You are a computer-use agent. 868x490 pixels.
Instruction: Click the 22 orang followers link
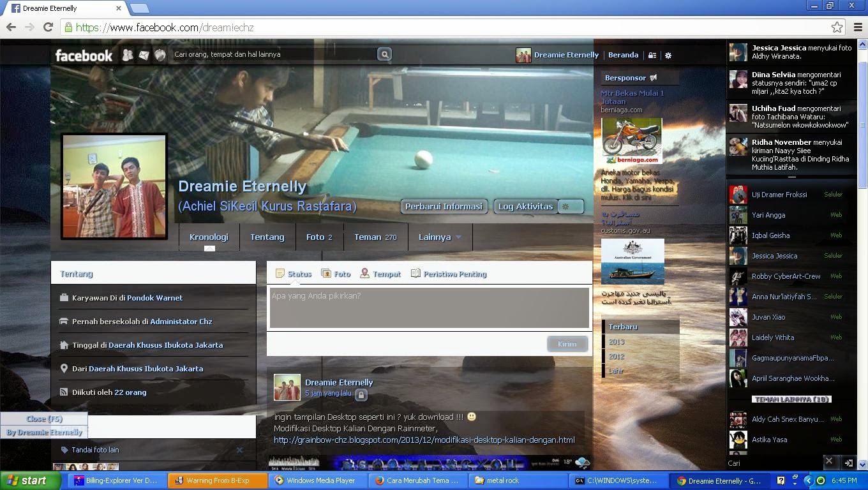pyautogui.click(x=130, y=392)
